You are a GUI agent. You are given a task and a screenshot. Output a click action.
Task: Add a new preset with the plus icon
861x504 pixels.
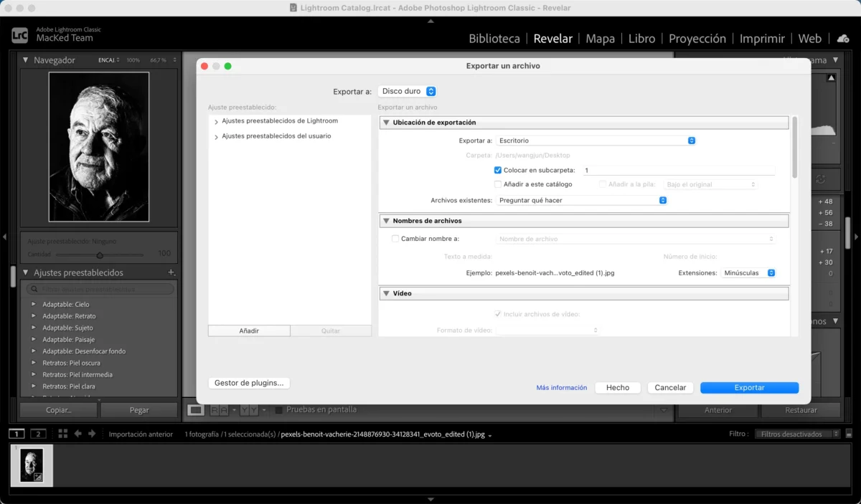(171, 272)
